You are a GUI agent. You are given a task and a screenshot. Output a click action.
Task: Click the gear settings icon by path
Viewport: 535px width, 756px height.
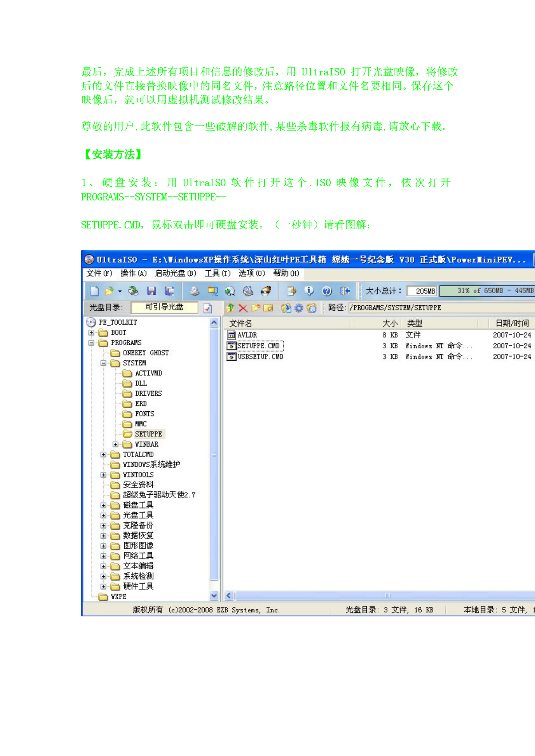point(299,308)
